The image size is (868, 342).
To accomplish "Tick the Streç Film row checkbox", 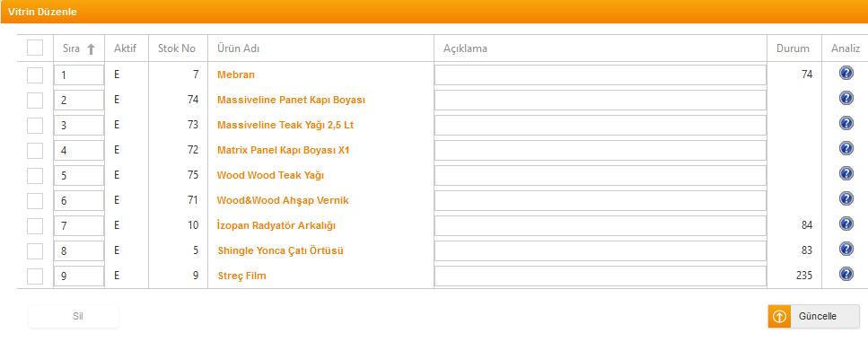I will [x=35, y=276].
